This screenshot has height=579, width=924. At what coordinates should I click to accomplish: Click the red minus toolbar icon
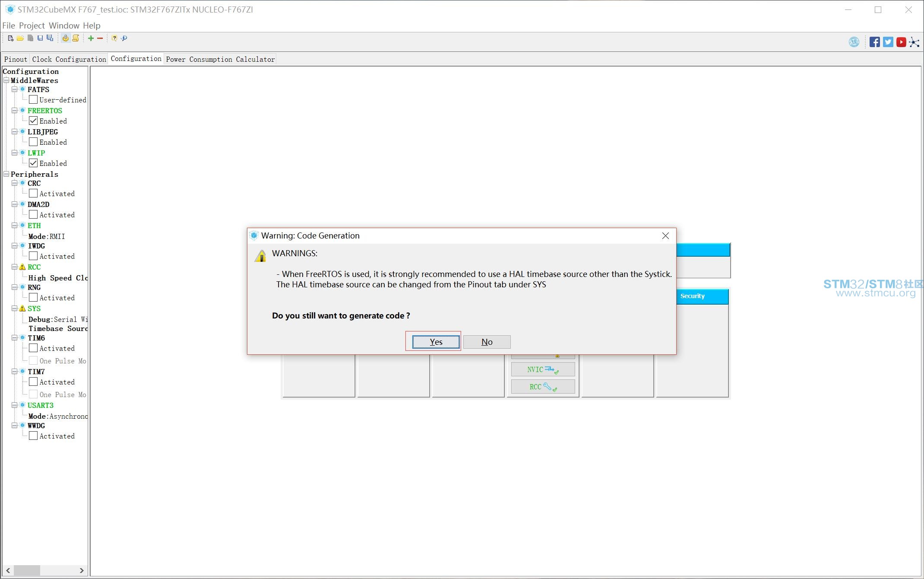[100, 38]
